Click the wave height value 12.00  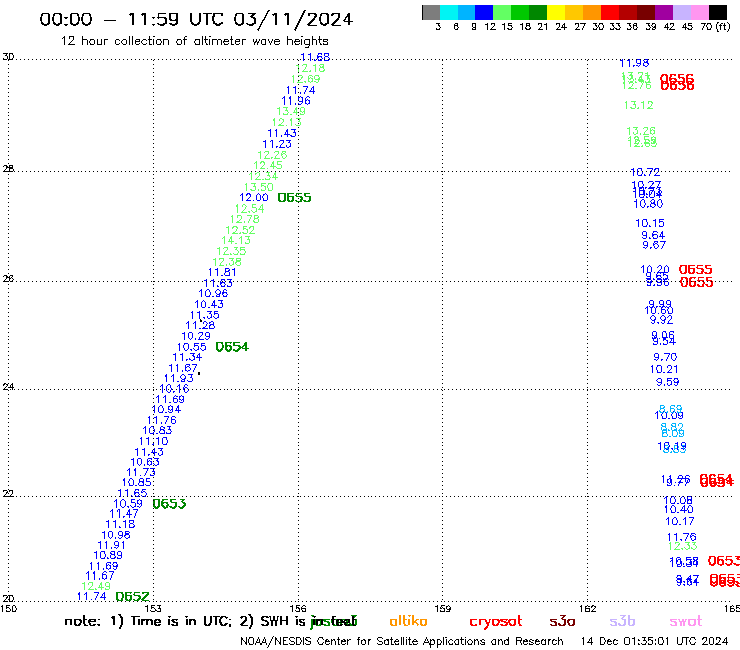(x=254, y=197)
